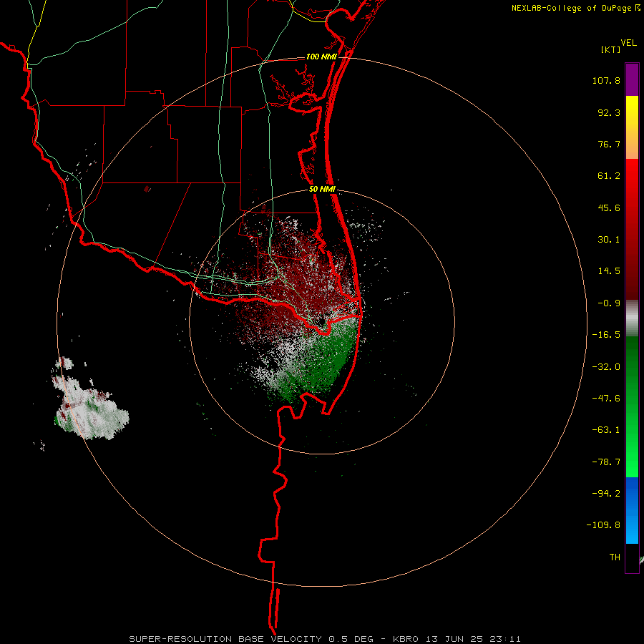
Task: Select the -94.2 velocity scale label
Action: [606, 494]
